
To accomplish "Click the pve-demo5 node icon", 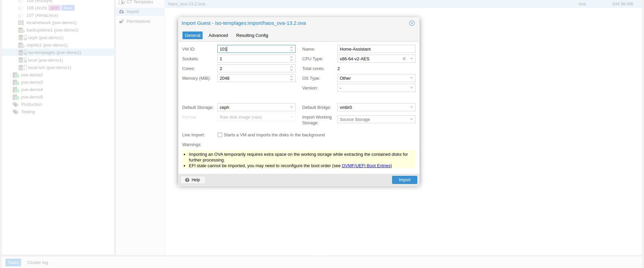I will point(16,97).
